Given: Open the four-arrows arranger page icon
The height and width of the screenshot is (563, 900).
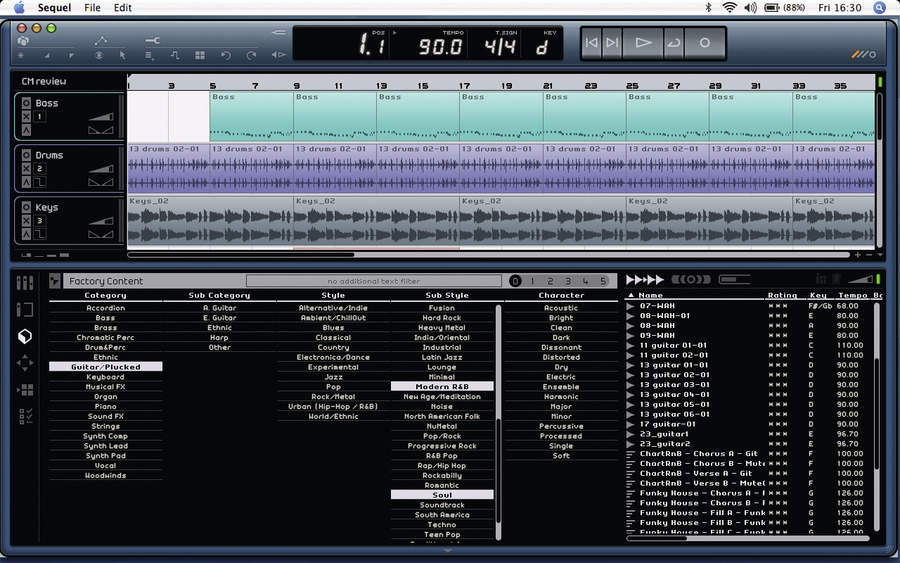Looking at the screenshot, I should pyautogui.click(x=25, y=363).
